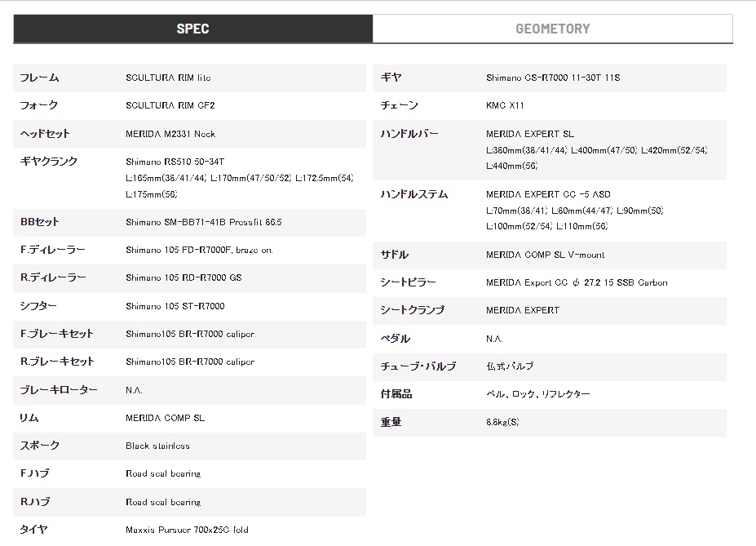
Task: Select the Shimano 105 ST-R7000 value
Action: pyautogui.click(x=175, y=306)
